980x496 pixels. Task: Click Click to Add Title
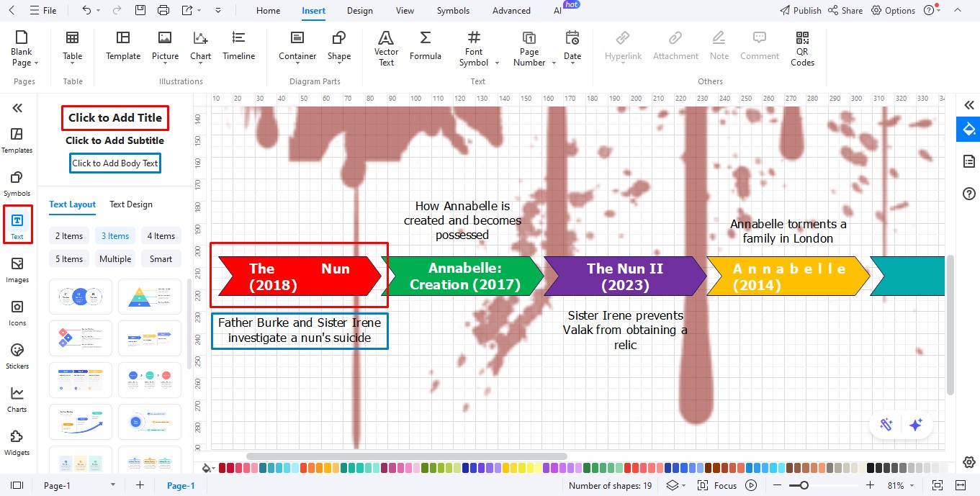coord(115,117)
